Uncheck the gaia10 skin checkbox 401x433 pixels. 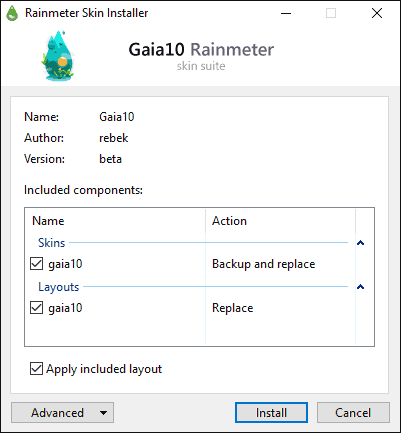pos(36,264)
